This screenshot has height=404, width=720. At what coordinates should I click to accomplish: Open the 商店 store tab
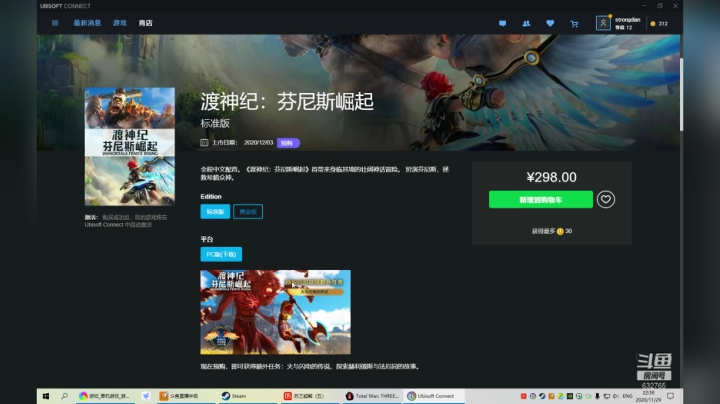coord(146,23)
